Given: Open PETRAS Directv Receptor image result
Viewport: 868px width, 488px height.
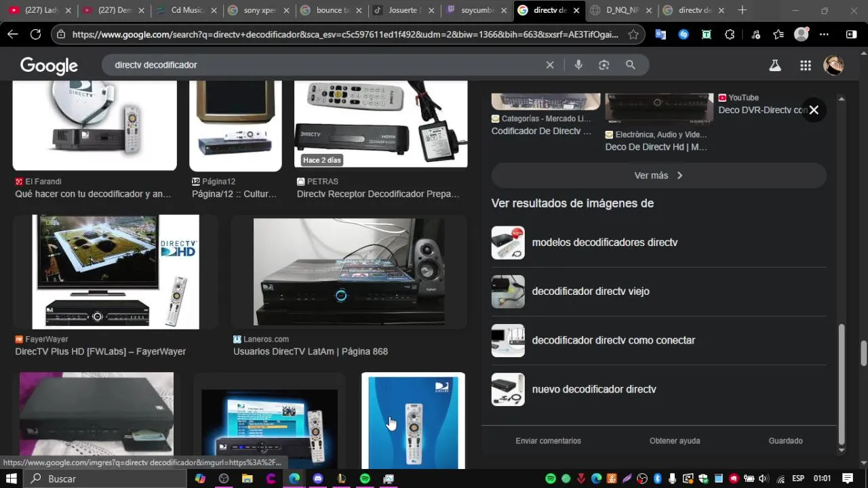Looking at the screenshot, I should click(x=380, y=124).
